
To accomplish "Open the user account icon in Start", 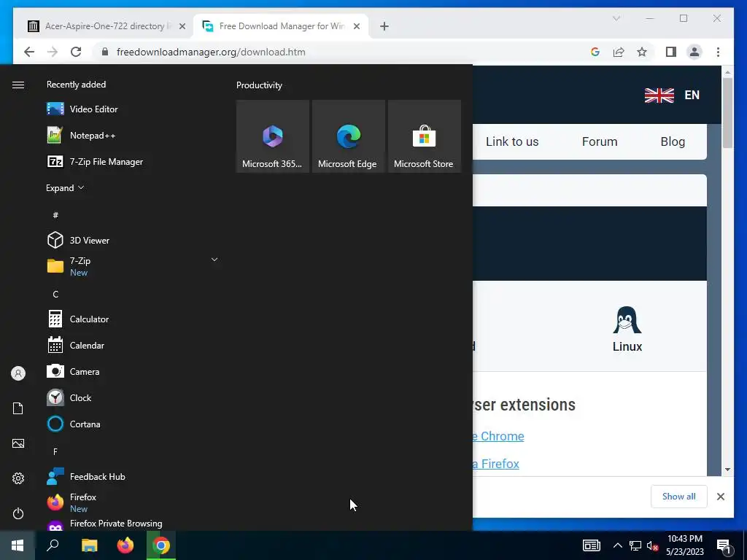I will [x=18, y=373].
